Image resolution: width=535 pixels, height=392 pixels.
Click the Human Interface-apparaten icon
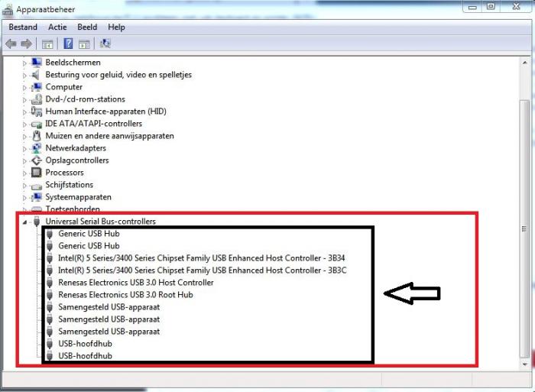(36, 112)
